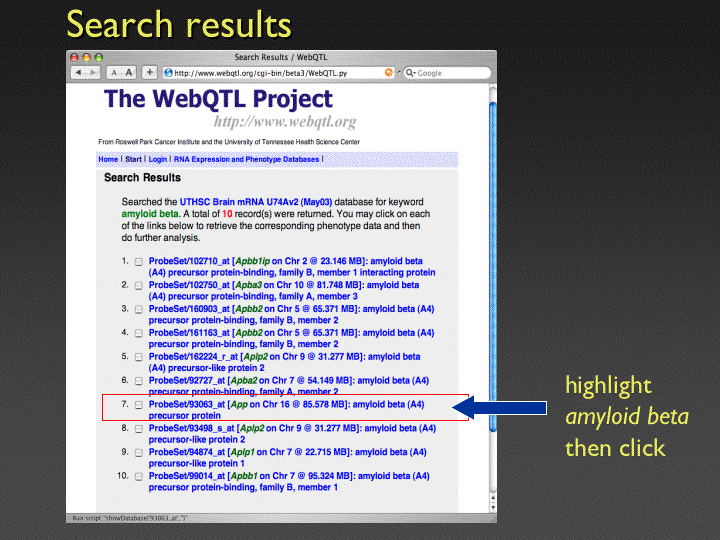Click the browser forward arrow button
This screenshot has height=540, width=720.
coord(93,73)
